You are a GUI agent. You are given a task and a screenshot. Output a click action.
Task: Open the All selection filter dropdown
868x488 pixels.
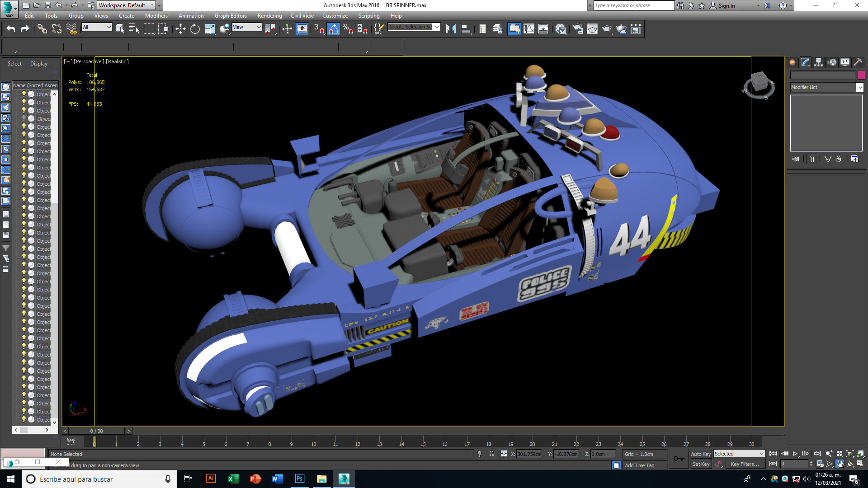click(x=97, y=27)
